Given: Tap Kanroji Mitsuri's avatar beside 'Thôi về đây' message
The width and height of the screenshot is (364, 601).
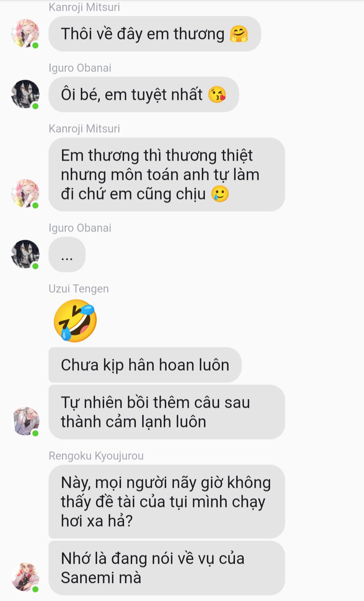Looking at the screenshot, I should (25, 33).
